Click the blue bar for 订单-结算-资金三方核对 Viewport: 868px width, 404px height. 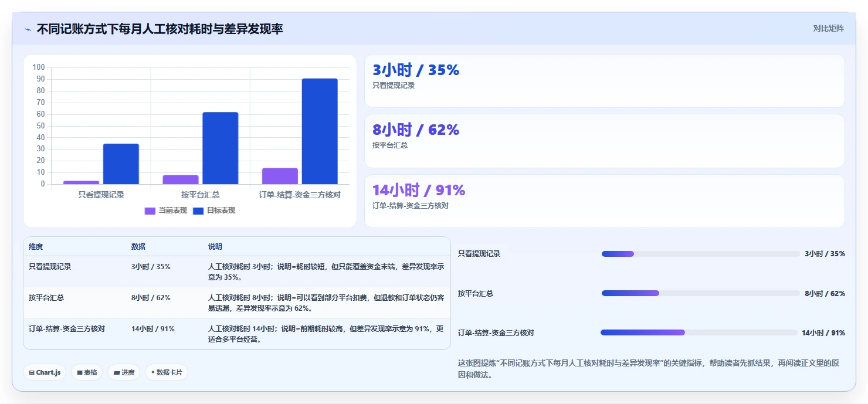click(x=320, y=131)
